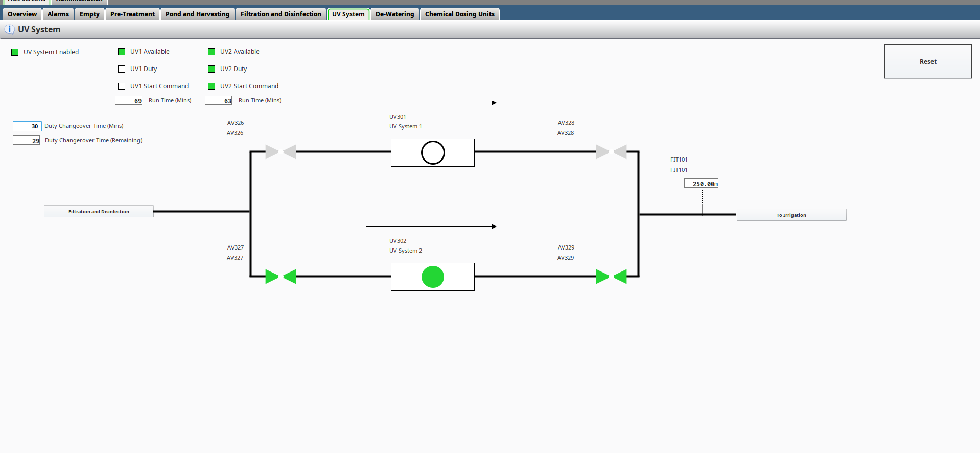Image resolution: width=980 pixels, height=453 pixels.
Task: Toggle UV2 Duty indicator
Action: [x=212, y=69]
